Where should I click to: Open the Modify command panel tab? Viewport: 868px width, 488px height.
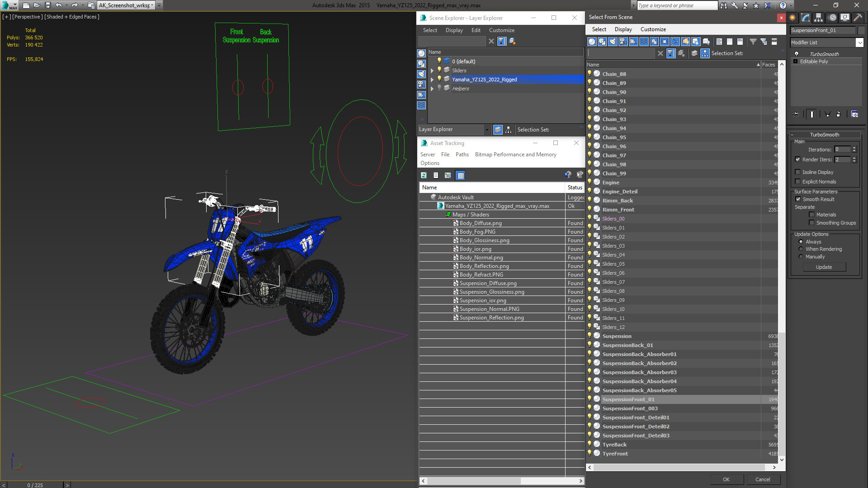click(806, 18)
